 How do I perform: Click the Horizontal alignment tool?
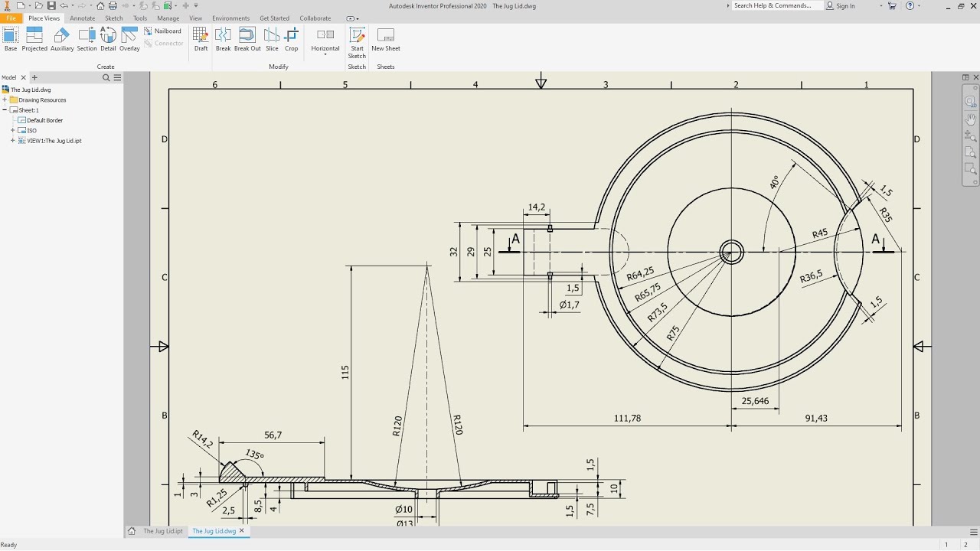pos(325,39)
